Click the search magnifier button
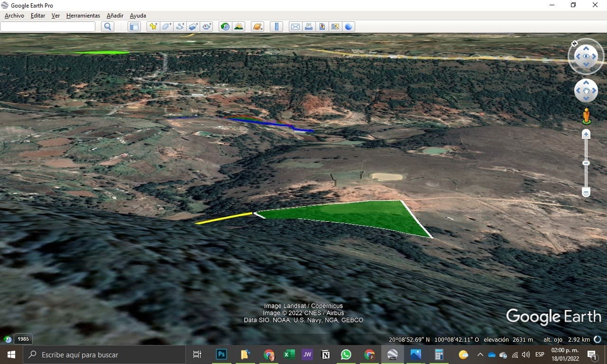Screen dimensions: 607x364 (x=108, y=27)
